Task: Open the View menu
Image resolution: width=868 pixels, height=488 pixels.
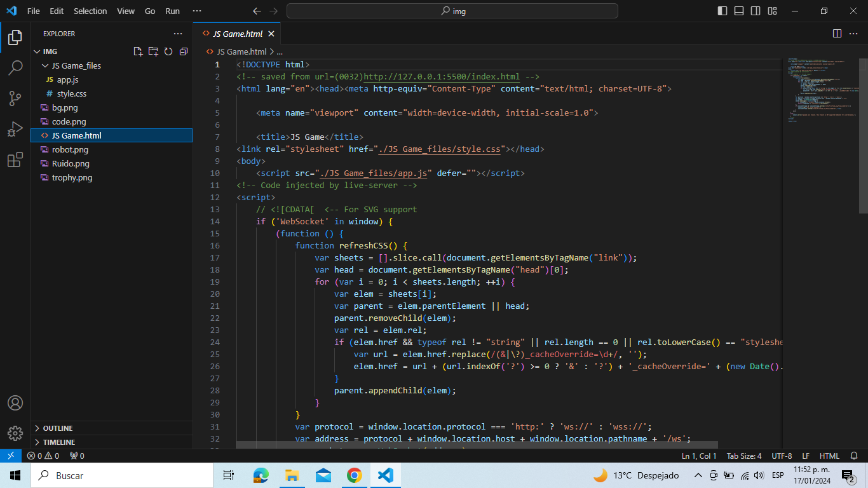Action: pyautogui.click(x=126, y=11)
